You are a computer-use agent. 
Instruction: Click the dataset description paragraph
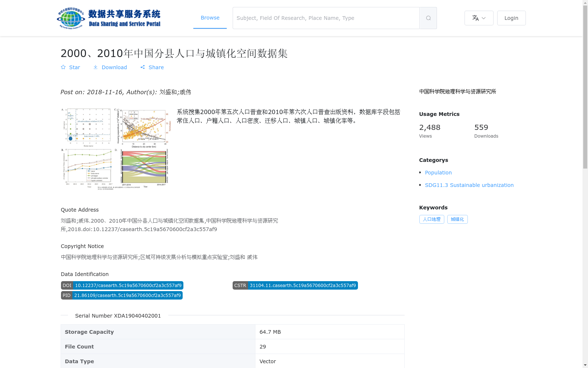point(288,116)
